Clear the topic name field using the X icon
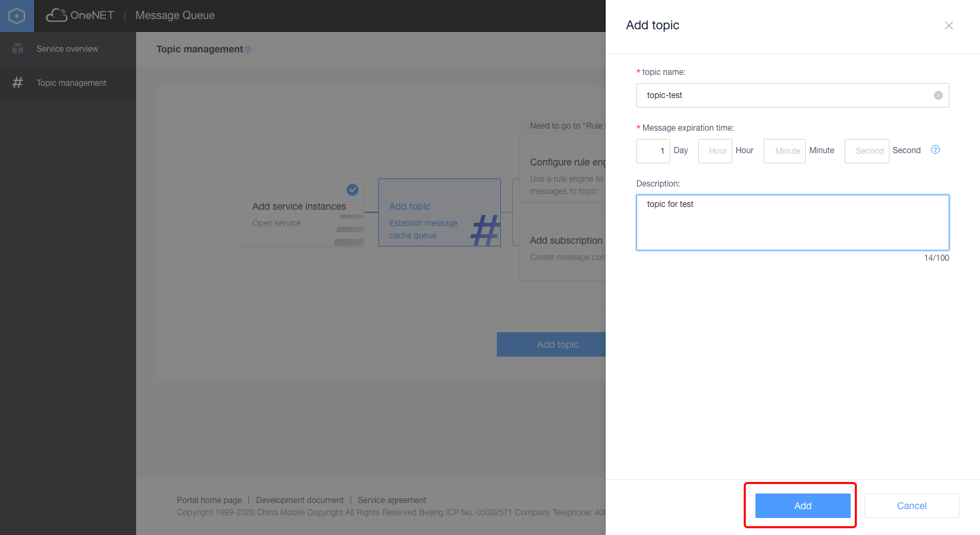 click(x=938, y=95)
